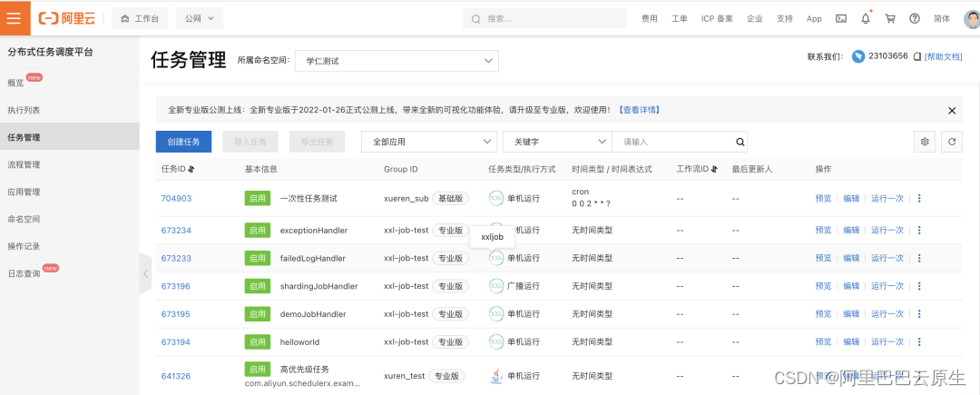Image resolution: width=980 pixels, height=395 pixels.
Task: Expand the 全部应用 application filter
Action: [429, 142]
